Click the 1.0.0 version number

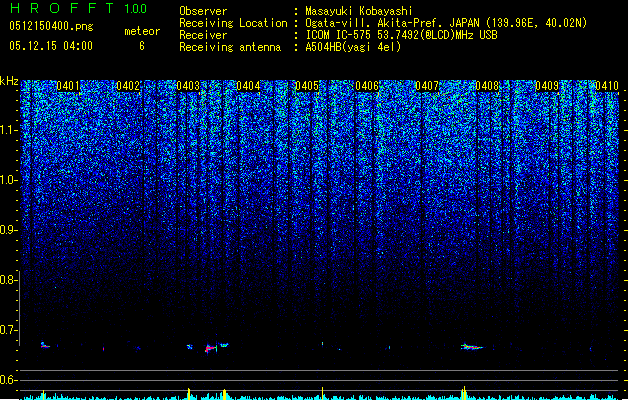point(135,9)
